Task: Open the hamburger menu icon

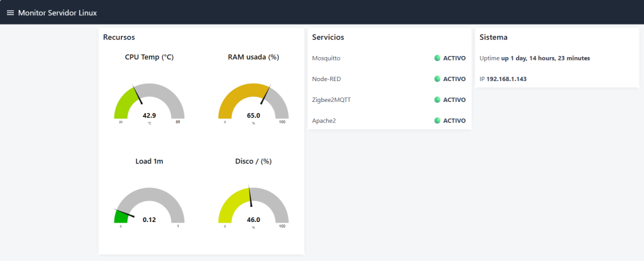Action: click(10, 13)
